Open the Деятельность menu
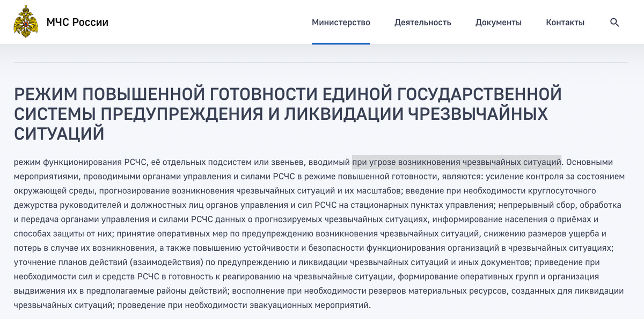 click(423, 23)
